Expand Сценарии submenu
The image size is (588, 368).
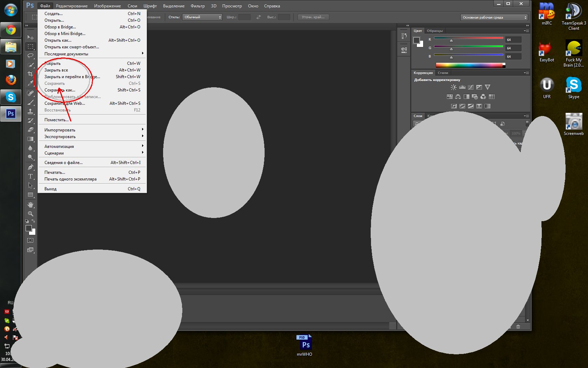coord(92,153)
